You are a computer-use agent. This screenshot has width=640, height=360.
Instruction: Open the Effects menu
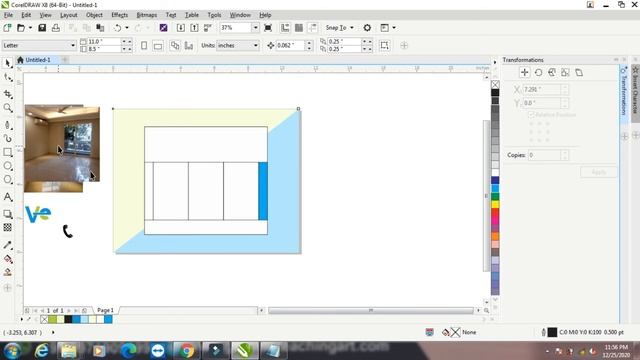point(119,15)
